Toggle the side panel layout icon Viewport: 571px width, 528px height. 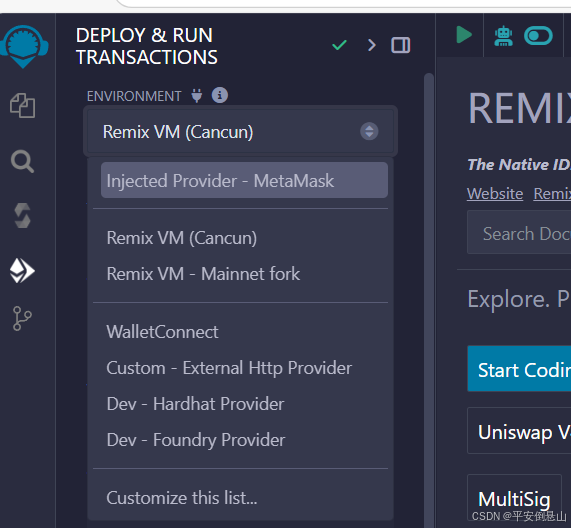(x=401, y=46)
